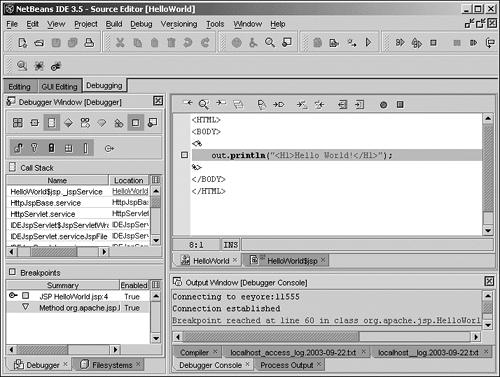The width and height of the screenshot is (500, 377).
Task: Click the Enabled column header in Breakpoints
Action: coord(134,285)
